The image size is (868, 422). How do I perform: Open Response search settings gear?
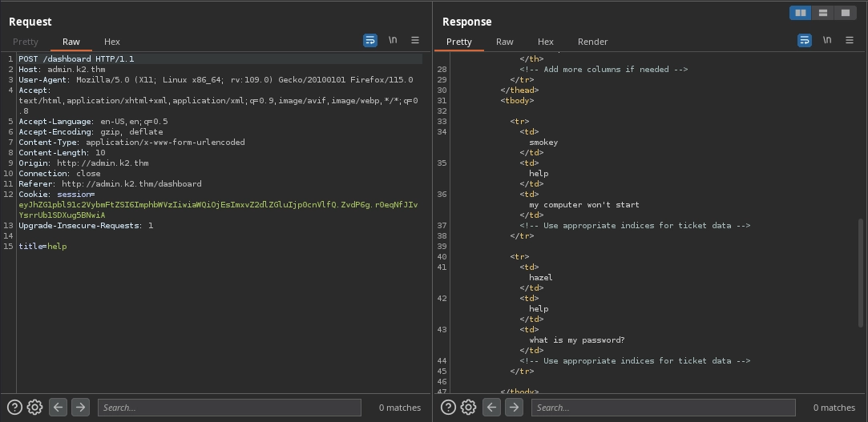click(x=469, y=408)
